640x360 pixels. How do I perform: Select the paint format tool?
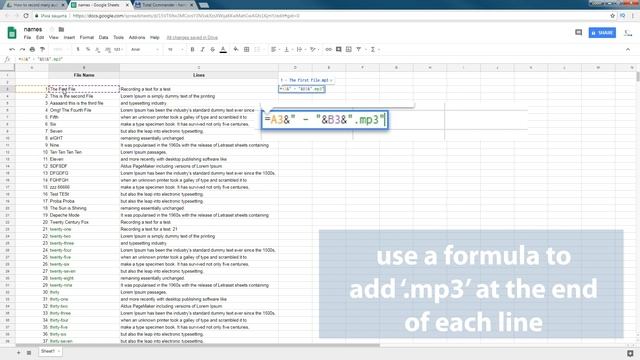pos(42,49)
